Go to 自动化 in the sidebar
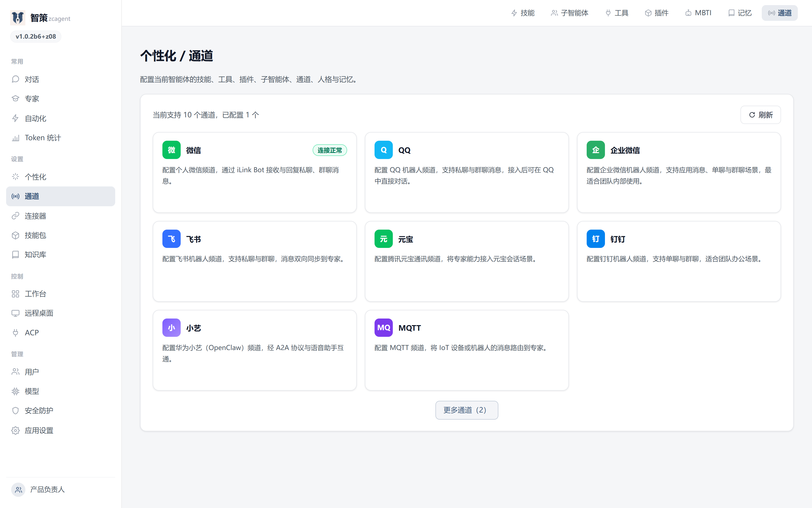Viewport: 812px width, 508px height. click(x=61, y=118)
